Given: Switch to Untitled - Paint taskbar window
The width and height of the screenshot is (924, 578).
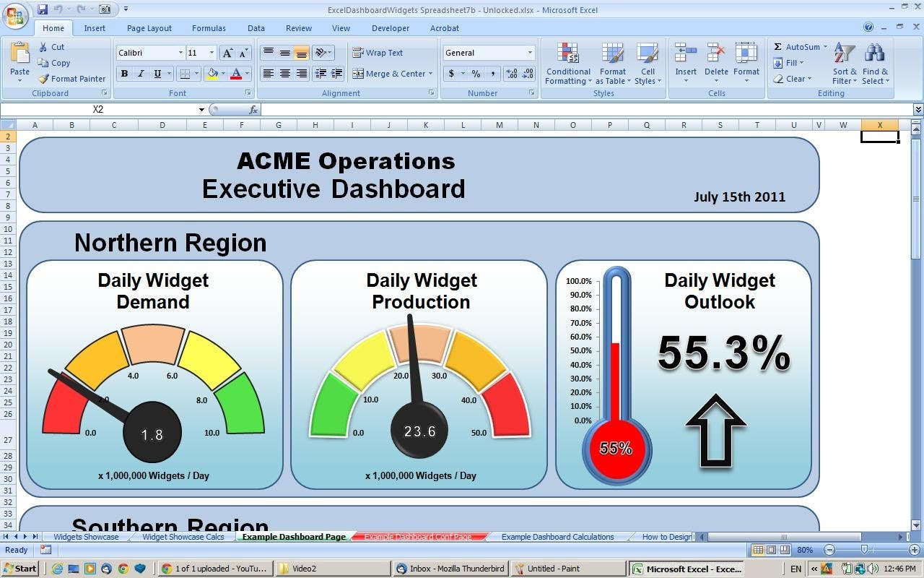Looking at the screenshot, I should point(568,569).
